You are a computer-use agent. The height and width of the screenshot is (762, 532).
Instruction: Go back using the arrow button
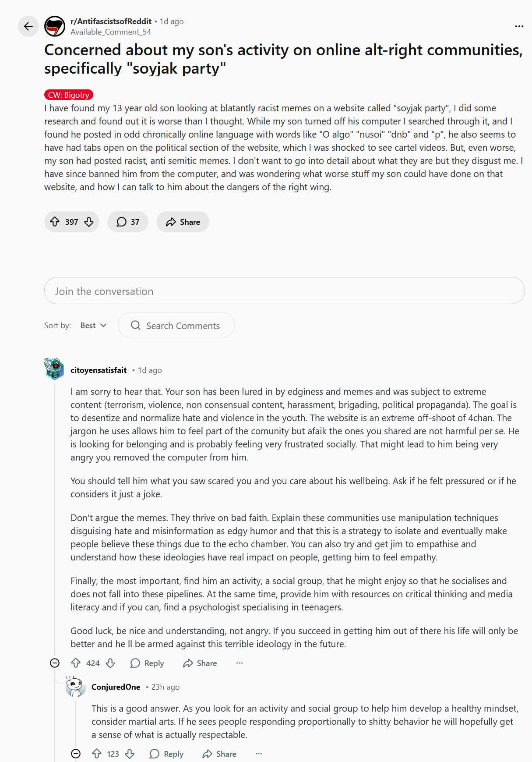tap(28, 26)
